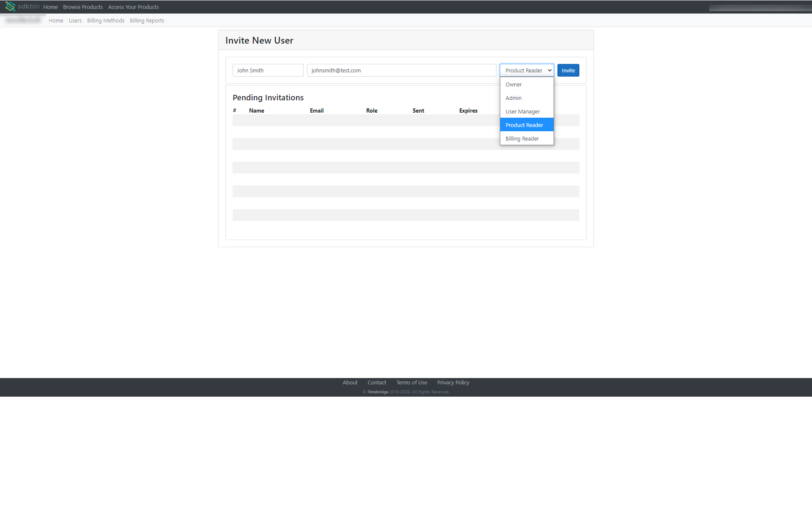Select the johnsmith@test.com email field
The image size is (812, 508).
[x=401, y=70]
